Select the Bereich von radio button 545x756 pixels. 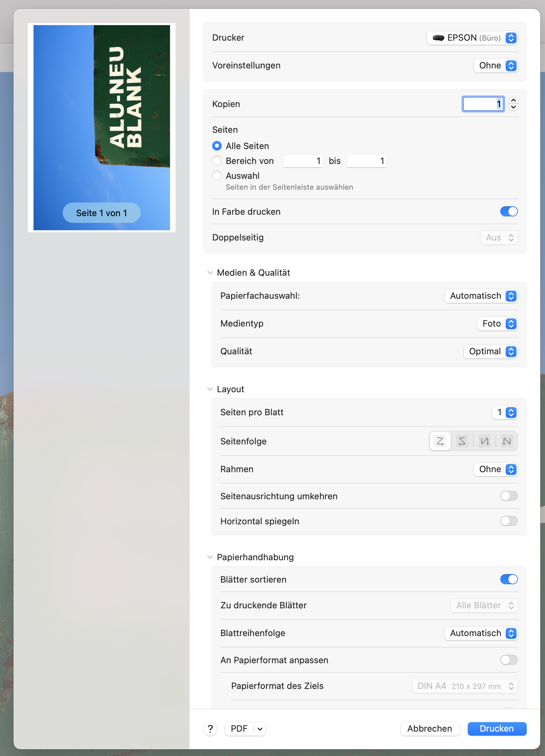[x=217, y=161]
